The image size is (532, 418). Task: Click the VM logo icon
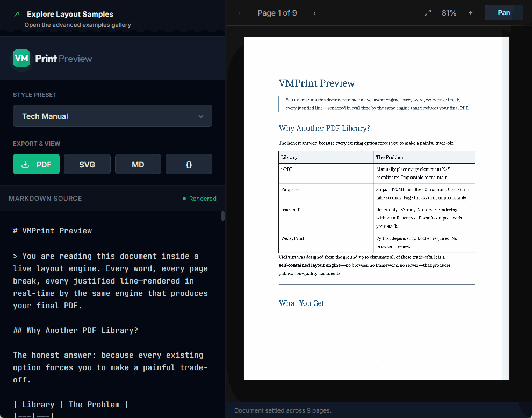22,59
